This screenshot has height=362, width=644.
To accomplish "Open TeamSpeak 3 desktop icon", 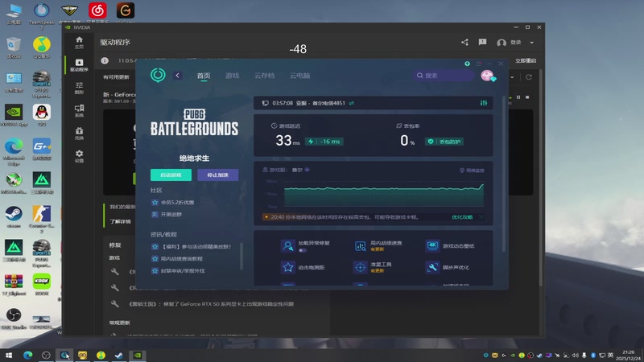I will (x=42, y=14).
